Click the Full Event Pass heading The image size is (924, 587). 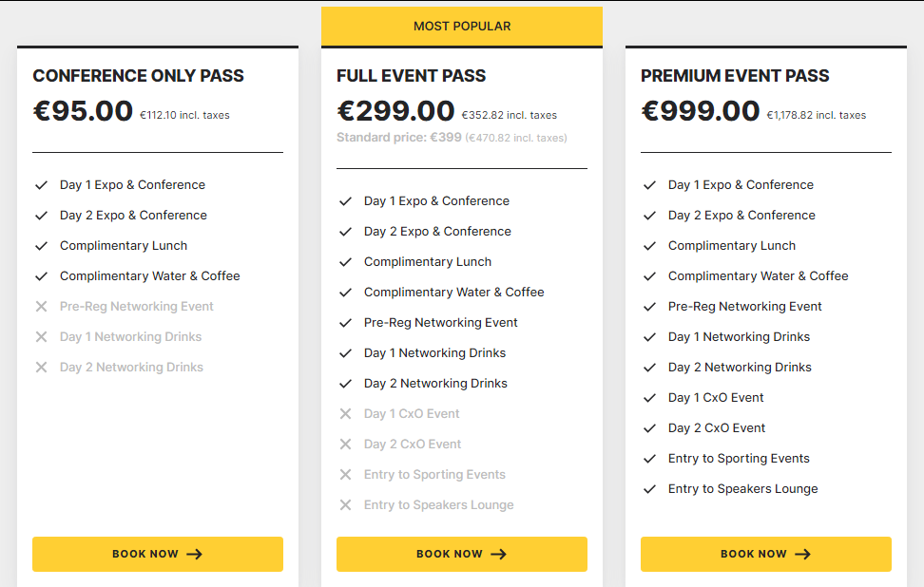(x=411, y=75)
